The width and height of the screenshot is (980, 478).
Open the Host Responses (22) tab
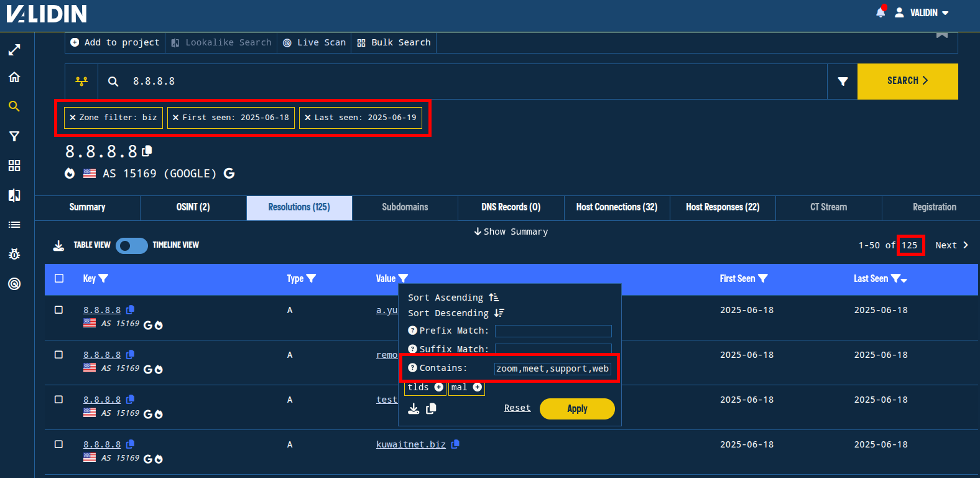tap(723, 207)
